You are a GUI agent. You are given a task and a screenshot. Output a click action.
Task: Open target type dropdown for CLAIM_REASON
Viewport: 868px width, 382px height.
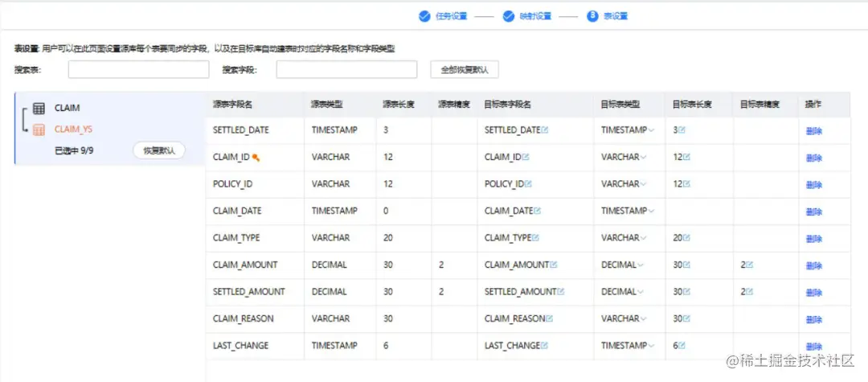(x=643, y=319)
